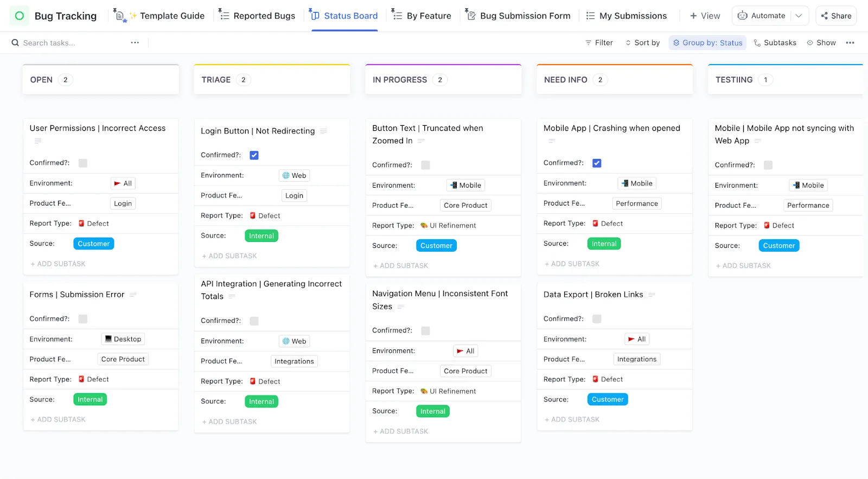Open the Sort by dropdown
This screenshot has height=479, width=868.
pyautogui.click(x=642, y=43)
